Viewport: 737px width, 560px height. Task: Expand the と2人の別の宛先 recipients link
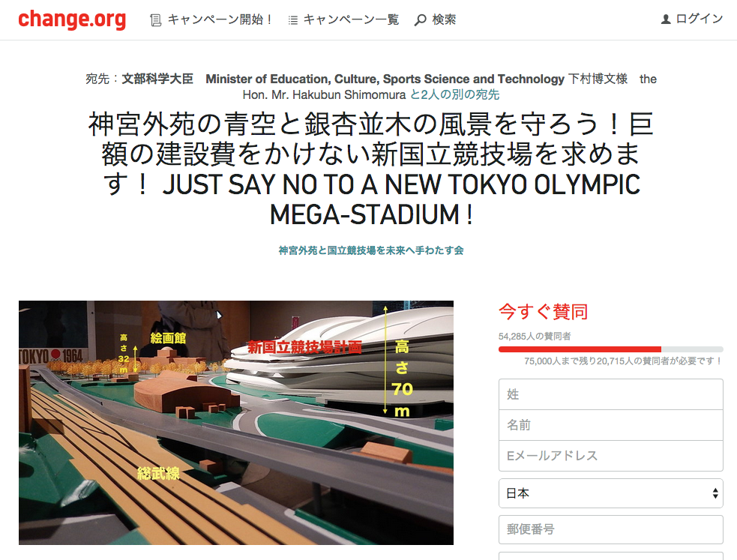454,94
